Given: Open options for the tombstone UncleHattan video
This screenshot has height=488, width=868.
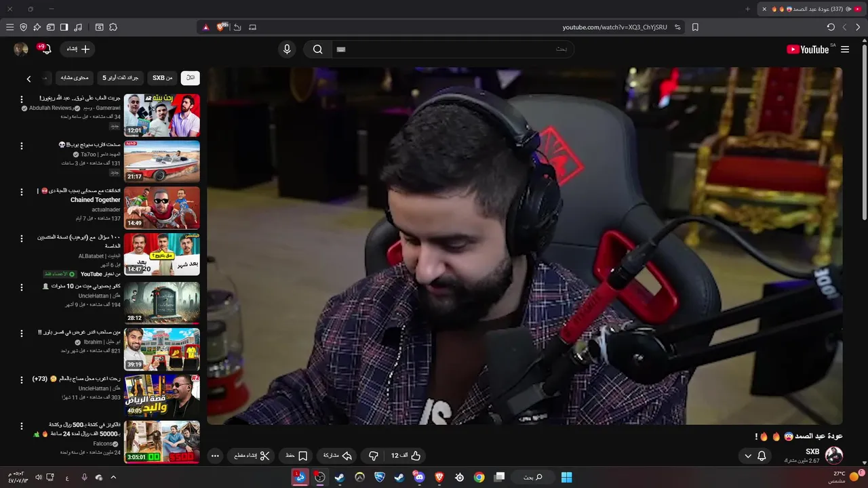Looking at the screenshot, I should tap(21, 287).
